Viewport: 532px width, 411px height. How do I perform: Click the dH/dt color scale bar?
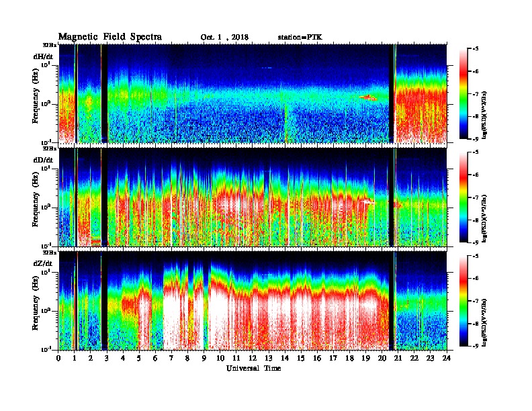(463, 93)
